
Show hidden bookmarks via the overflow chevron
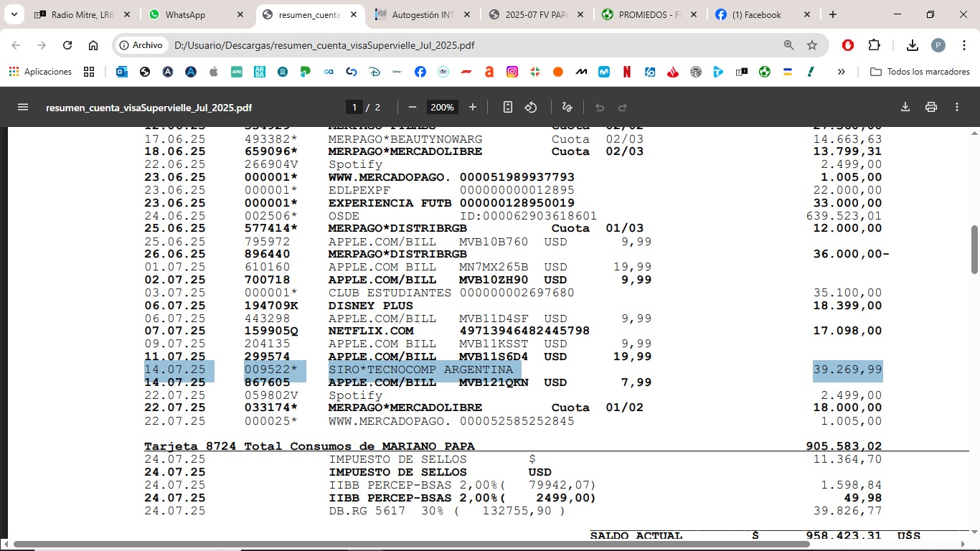click(841, 72)
